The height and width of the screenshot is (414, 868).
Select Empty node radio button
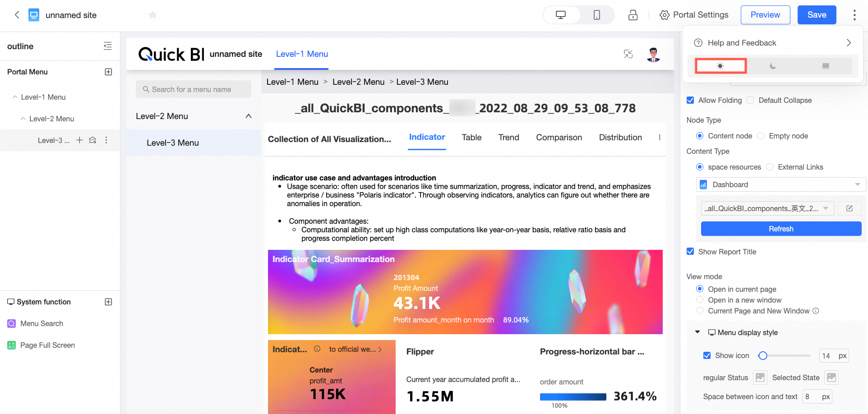pos(761,136)
